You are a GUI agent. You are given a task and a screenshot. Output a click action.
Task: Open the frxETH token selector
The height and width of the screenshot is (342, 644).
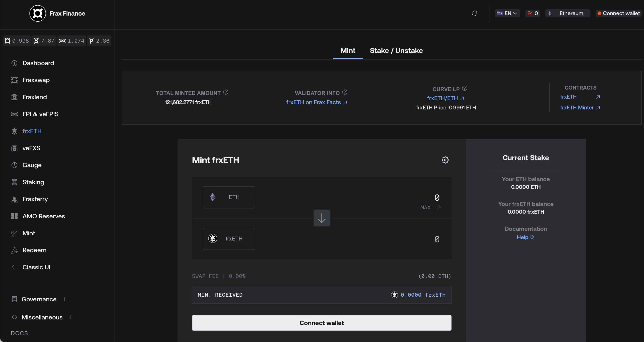point(229,239)
